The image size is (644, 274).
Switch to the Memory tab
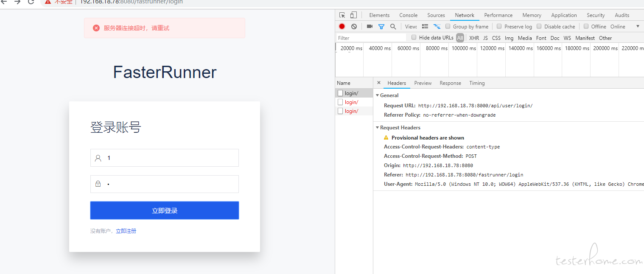[x=532, y=15]
